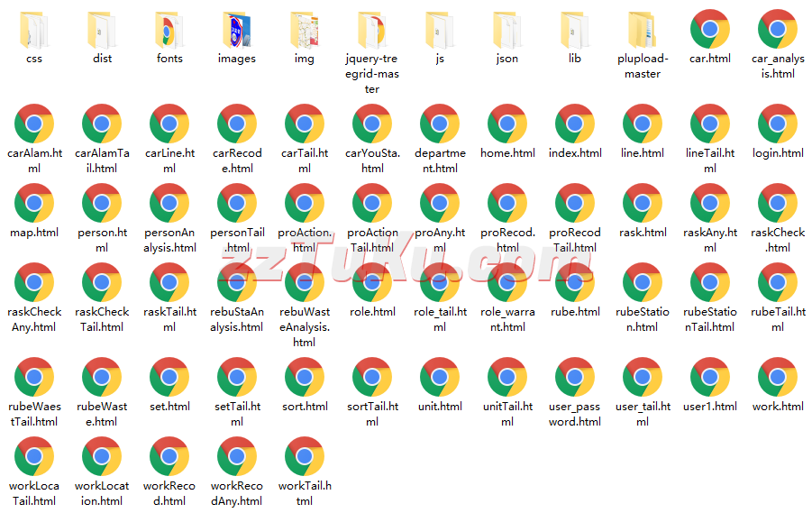Image resolution: width=812 pixels, height=513 pixels.
Task: Highlight the role_warrant.html file
Action: [x=507, y=283]
